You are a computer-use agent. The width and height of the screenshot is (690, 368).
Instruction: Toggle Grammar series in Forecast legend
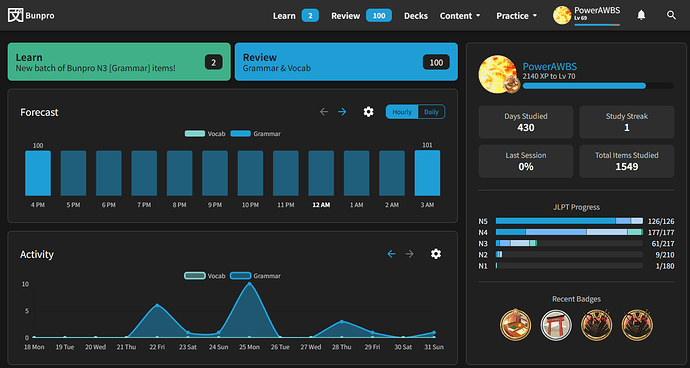(x=255, y=133)
